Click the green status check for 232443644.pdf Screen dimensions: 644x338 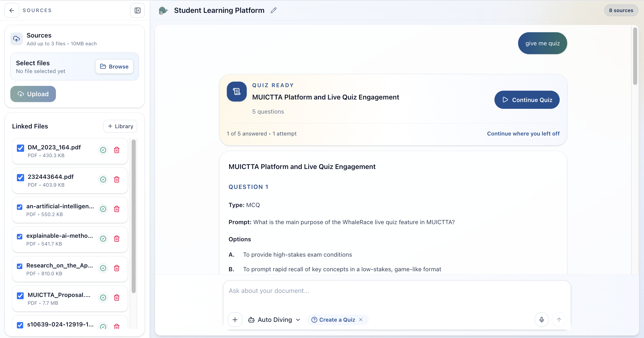click(103, 180)
